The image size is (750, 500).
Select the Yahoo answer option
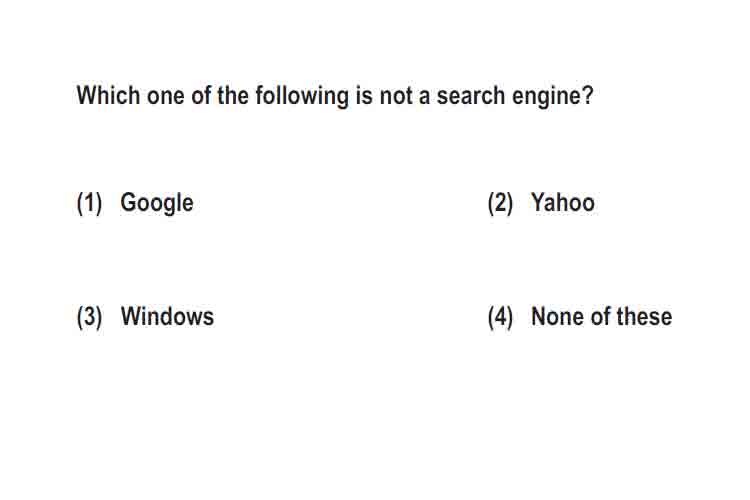[563, 202]
